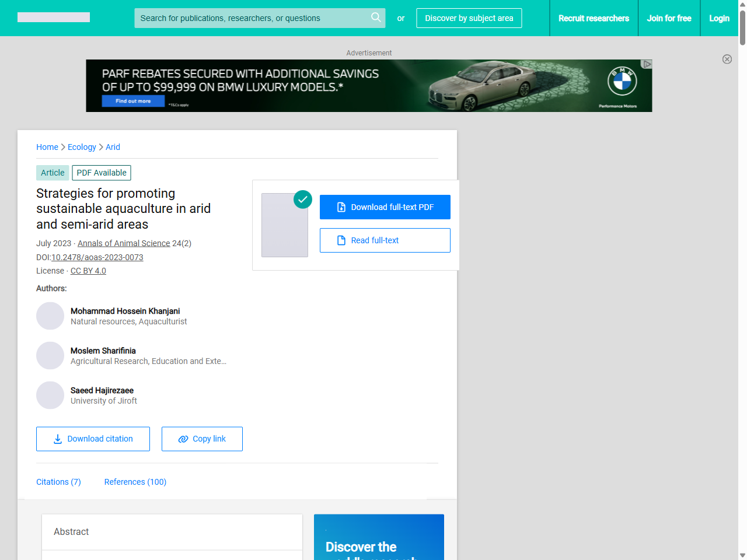This screenshot has height=560, width=747.
Task: Click the search magnifier icon
Action: pyautogui.click(x=376, y=18)
